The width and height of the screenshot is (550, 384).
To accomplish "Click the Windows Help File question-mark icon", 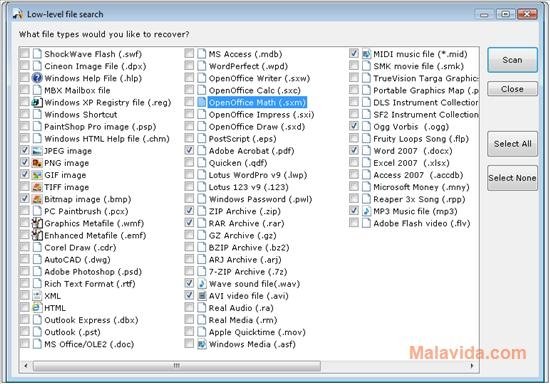I will [37, 78].
